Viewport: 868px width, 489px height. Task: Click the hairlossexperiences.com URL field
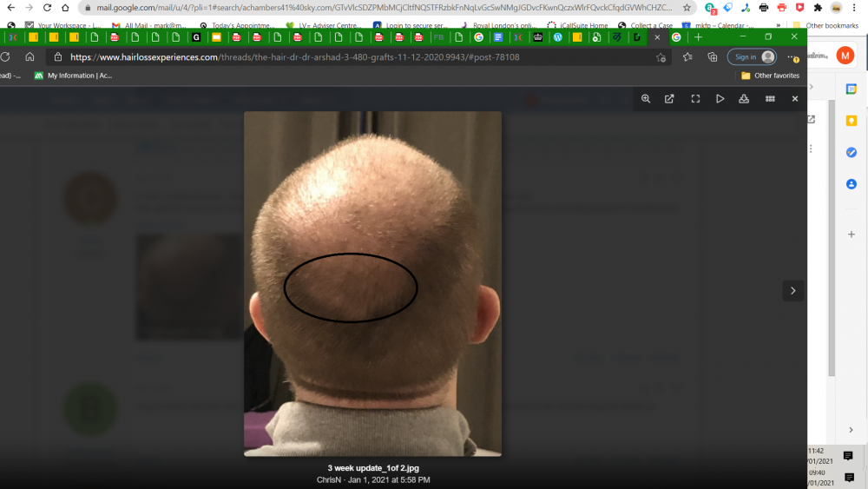click(x=294, y=57)
